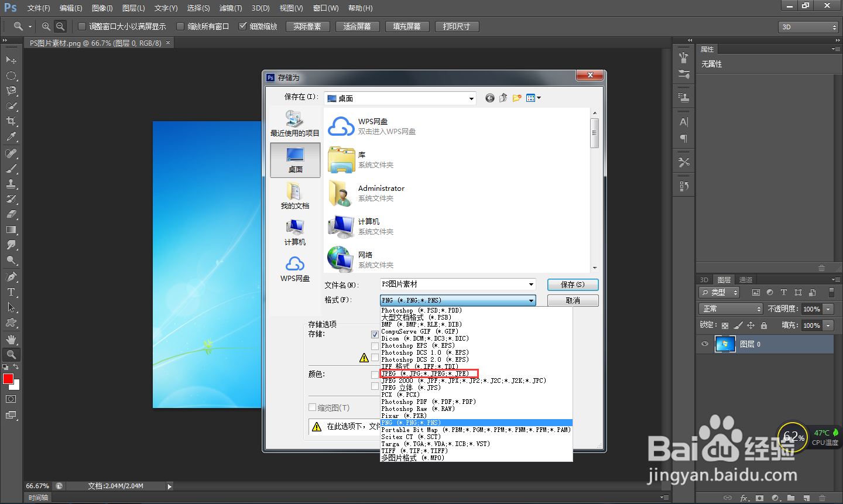This screenshot has width=843, height=504.
Task: Collapse the 格式 PNG format dropdown
Action: point(531,300)
